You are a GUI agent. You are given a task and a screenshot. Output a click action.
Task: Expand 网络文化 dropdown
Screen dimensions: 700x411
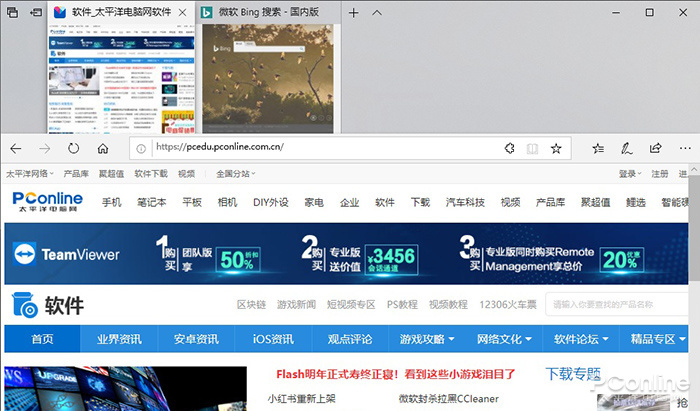[x=504, y=339]
